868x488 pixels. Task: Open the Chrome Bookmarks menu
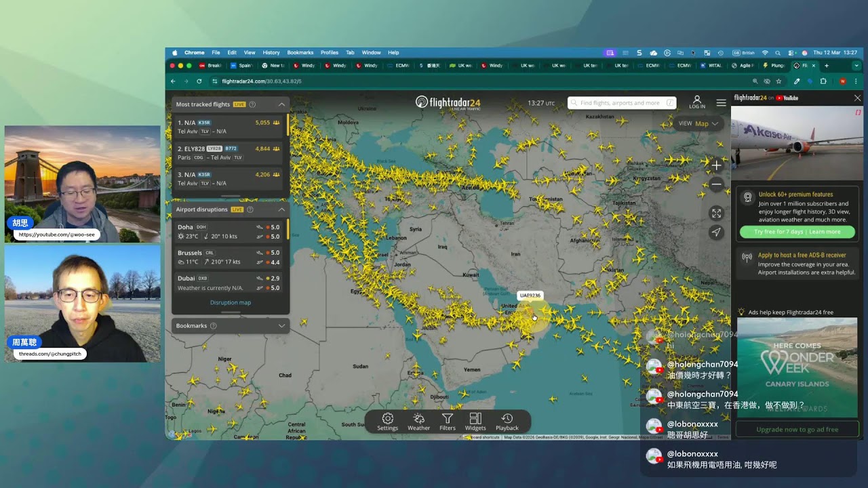click(300, 52)
